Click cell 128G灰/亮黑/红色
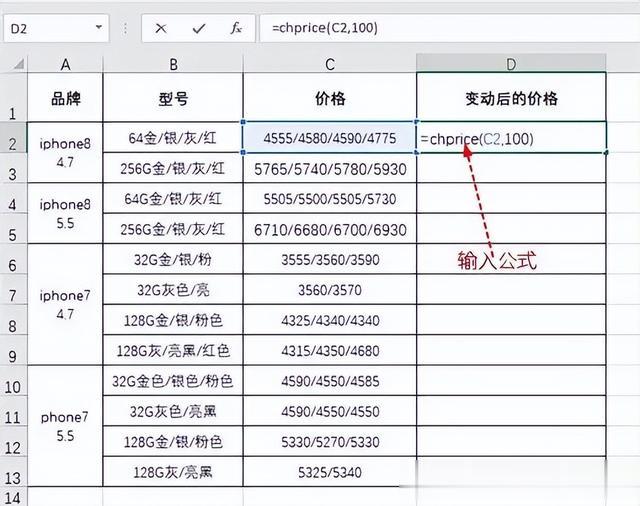 [173, 351]
